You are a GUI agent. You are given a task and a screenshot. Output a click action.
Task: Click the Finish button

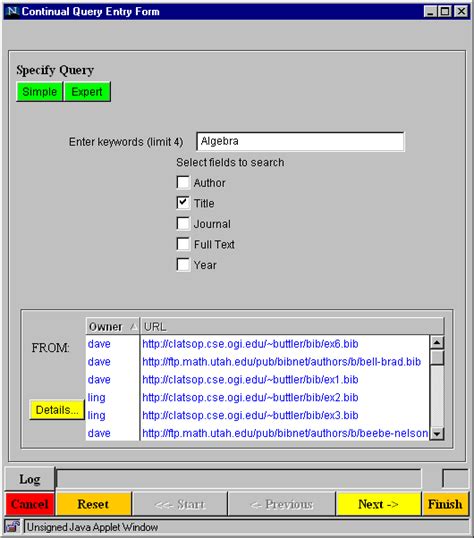pos(445,504)
